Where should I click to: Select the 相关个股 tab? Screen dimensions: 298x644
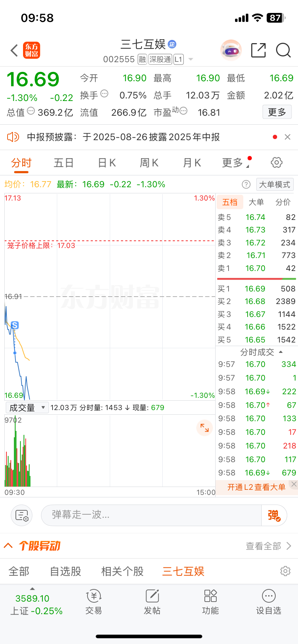(x=122, y=571)
